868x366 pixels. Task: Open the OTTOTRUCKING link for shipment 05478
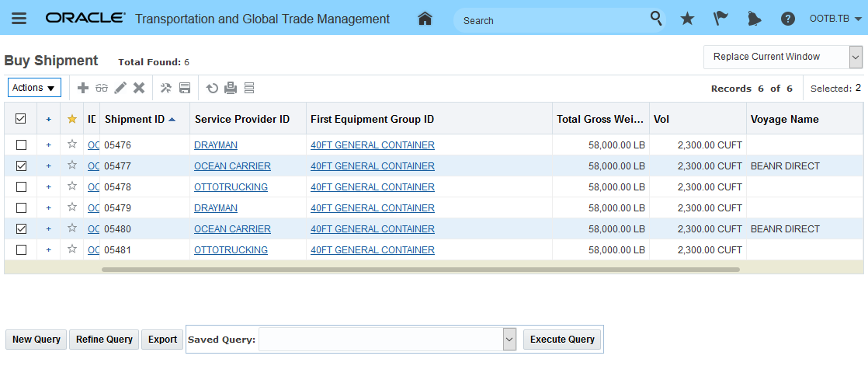(231, 187)
